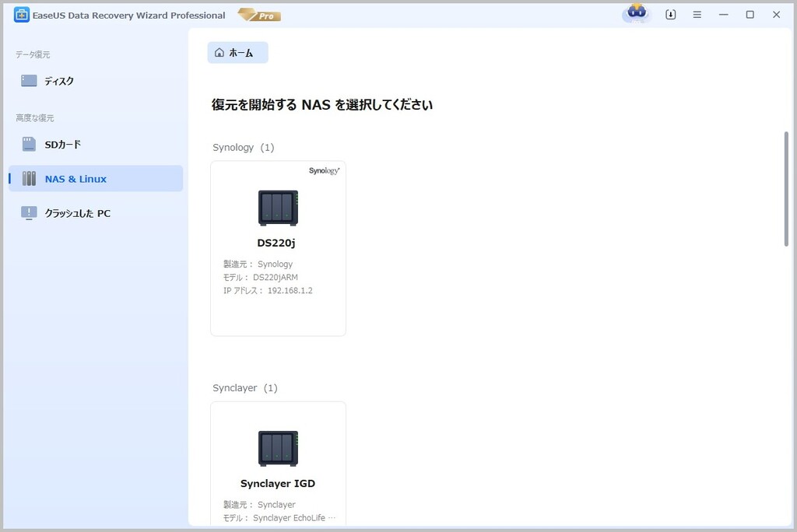Viewport: 797px width, 532px height.
Task: Click the disk drive icon in sidebar
Action: 29,81
